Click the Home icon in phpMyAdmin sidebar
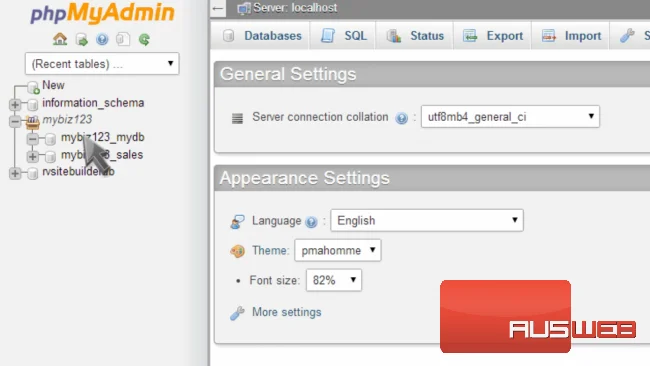The width and height of the screenshot is (650, 366). coord(60,39)
